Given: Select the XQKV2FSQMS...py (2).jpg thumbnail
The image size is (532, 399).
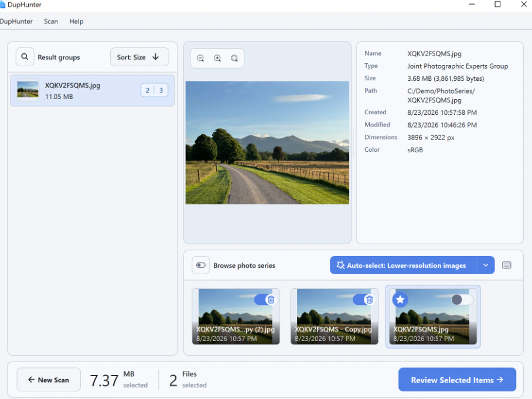Looking at the screenshot, I should click(236, 316).
